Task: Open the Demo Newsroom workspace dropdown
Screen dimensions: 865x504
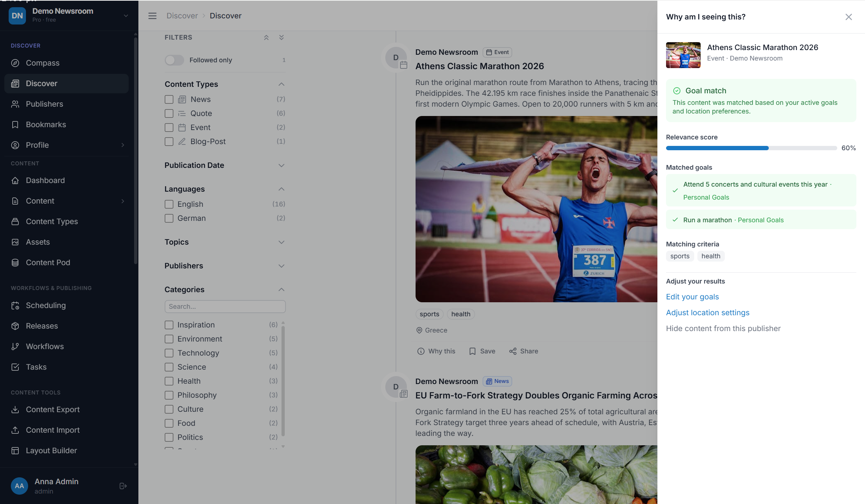Action: [126, 16]
